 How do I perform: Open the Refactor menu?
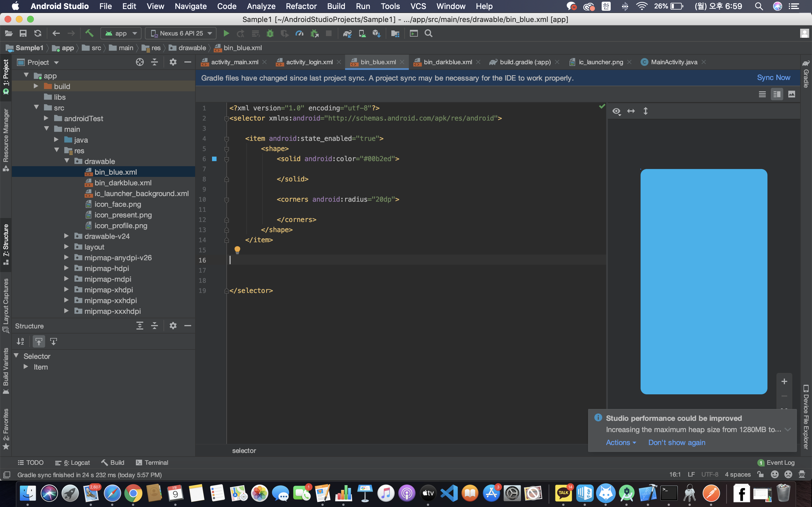(x=301, y=6)
